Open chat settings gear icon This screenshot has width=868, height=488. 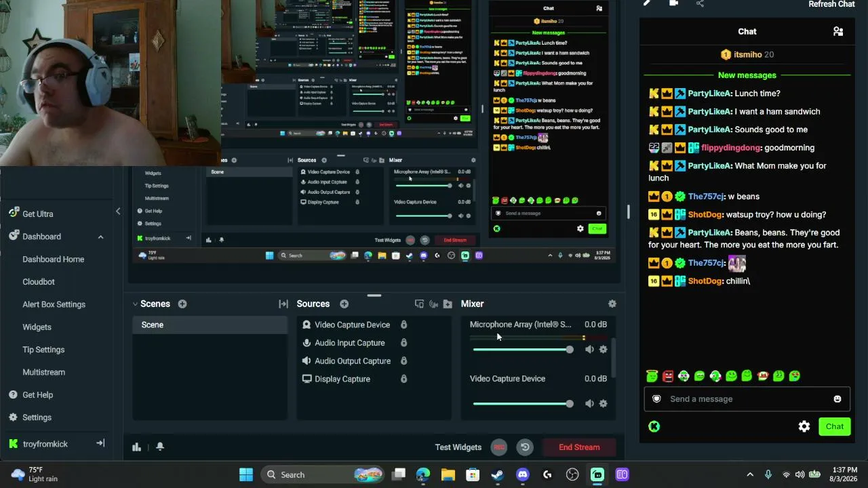[x=804, y=426]
